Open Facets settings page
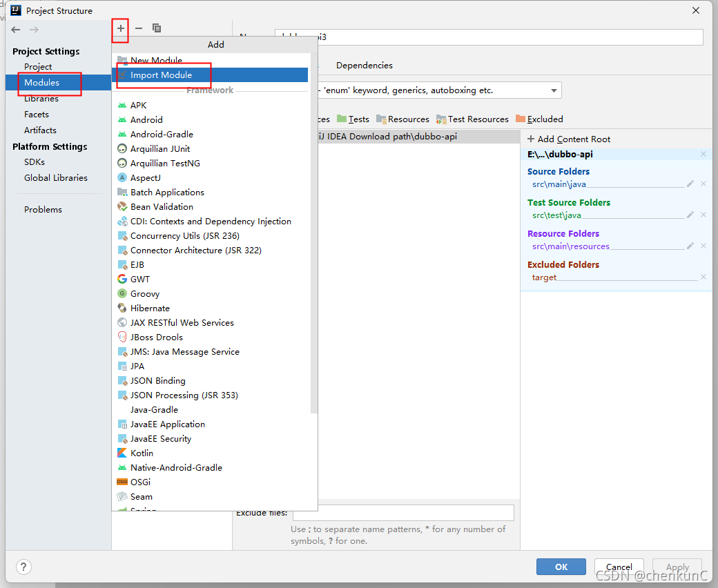Screen dimensions: 718x588 tap(58, 115)
